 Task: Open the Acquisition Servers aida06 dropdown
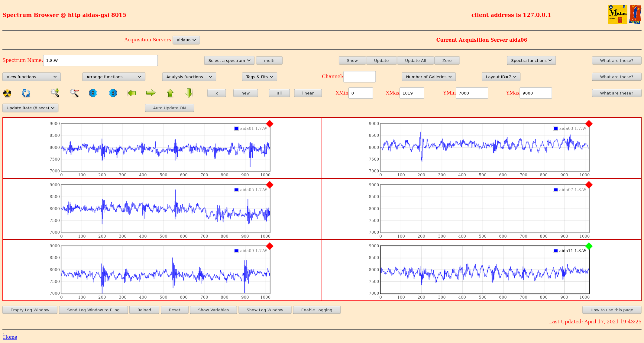point(186,40)
